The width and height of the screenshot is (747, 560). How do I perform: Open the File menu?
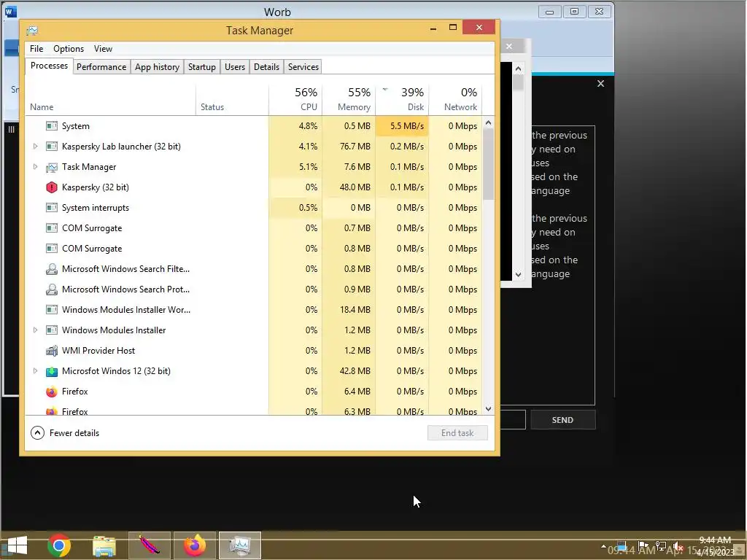[x=36, y=49]
